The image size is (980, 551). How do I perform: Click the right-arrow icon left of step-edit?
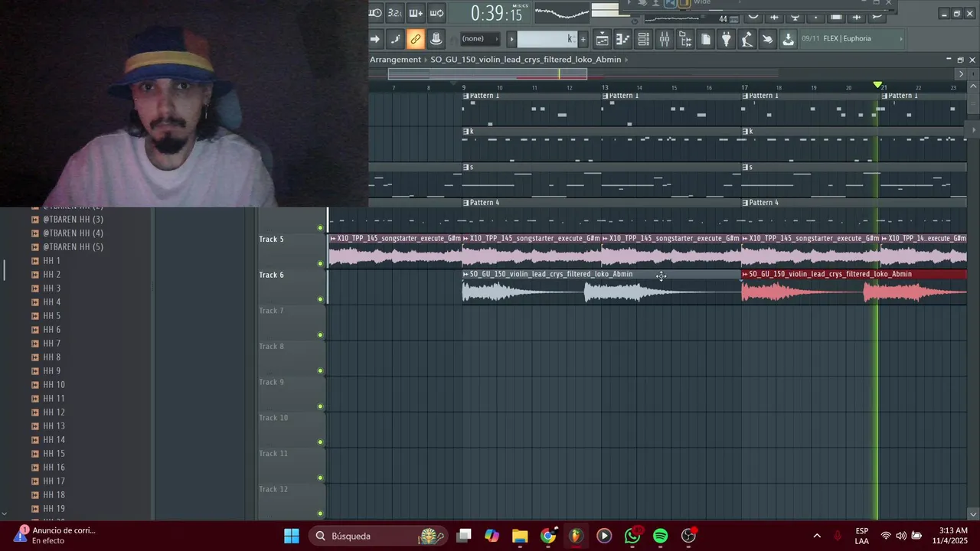click(x=375, y=39)
